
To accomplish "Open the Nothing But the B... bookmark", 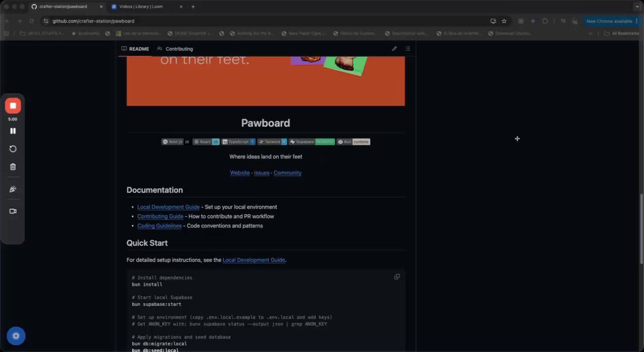I will coord(252,34).
